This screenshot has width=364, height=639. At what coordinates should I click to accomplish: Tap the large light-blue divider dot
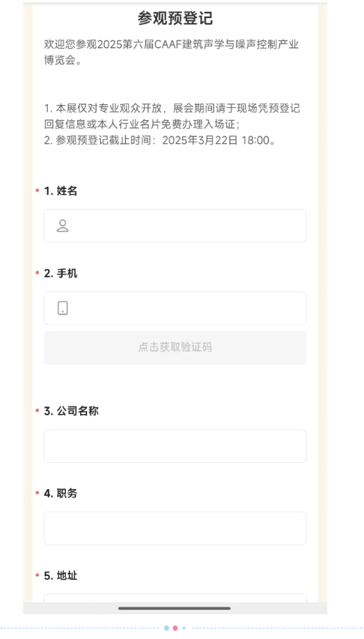166,628
